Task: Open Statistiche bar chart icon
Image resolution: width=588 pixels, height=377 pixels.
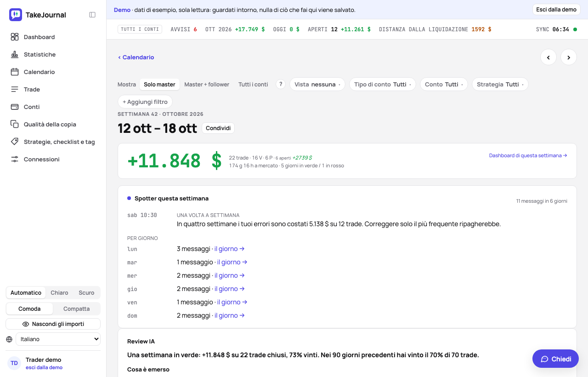Action: [x=15, y=54]
